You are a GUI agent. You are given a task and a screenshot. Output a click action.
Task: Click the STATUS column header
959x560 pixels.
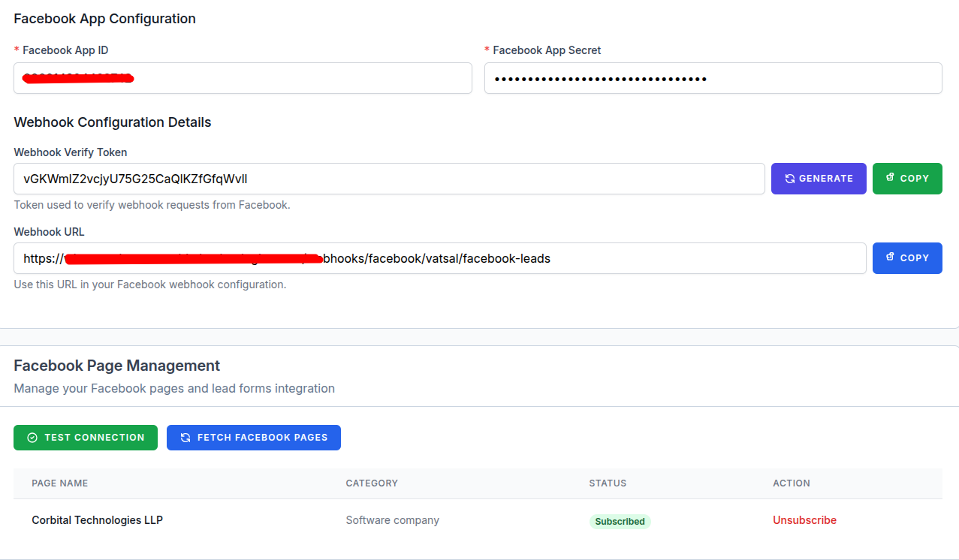click(x=608, y=483)
